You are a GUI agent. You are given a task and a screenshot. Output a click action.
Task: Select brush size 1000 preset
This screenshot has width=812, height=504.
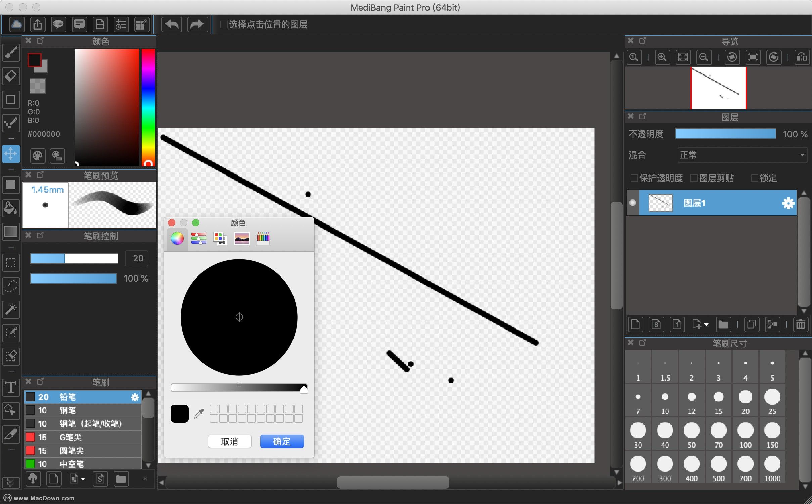[x=772, y=468]
